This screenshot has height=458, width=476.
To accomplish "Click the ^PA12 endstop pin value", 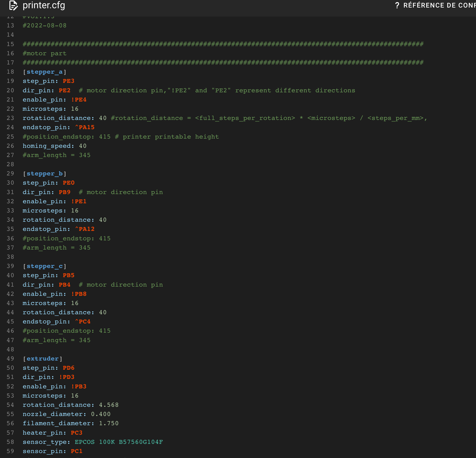I will click(x=85, y=229).
